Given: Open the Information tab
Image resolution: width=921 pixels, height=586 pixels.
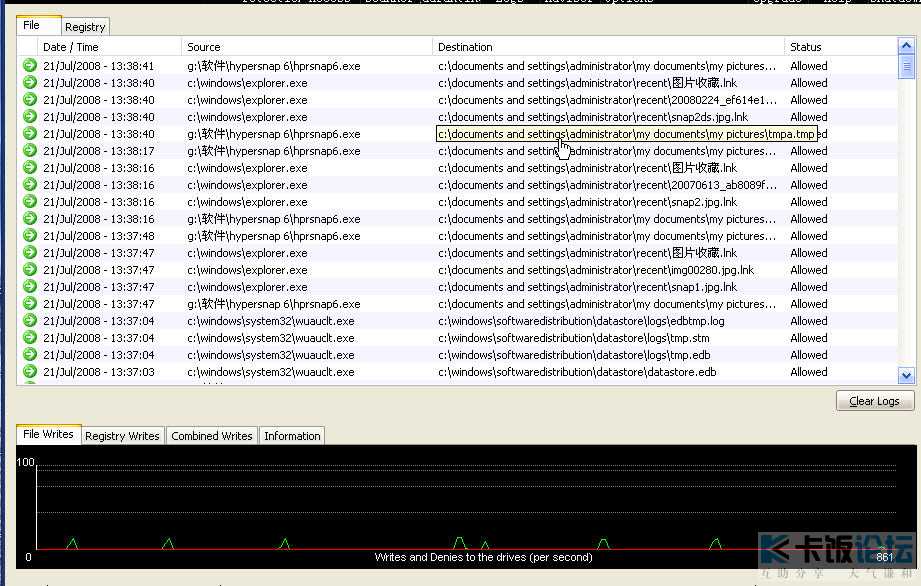Looking at the screenshot, I should [292, 436].
